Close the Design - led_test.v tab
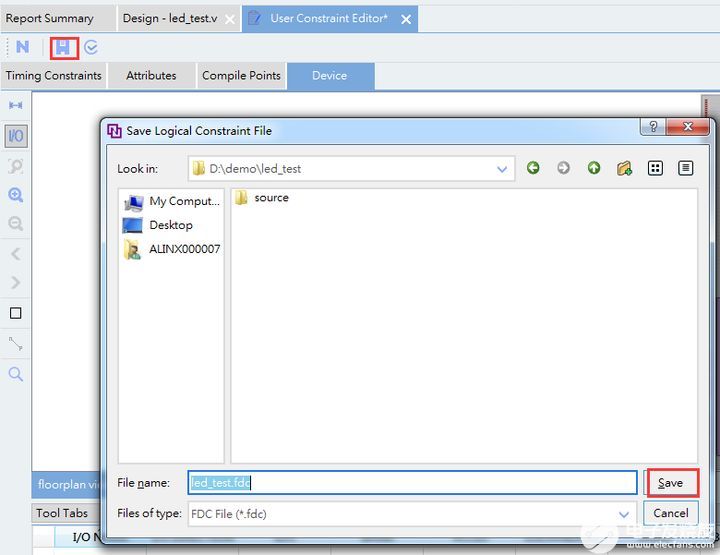The width and height of the screenshot is (720, 555). (230, 19)
